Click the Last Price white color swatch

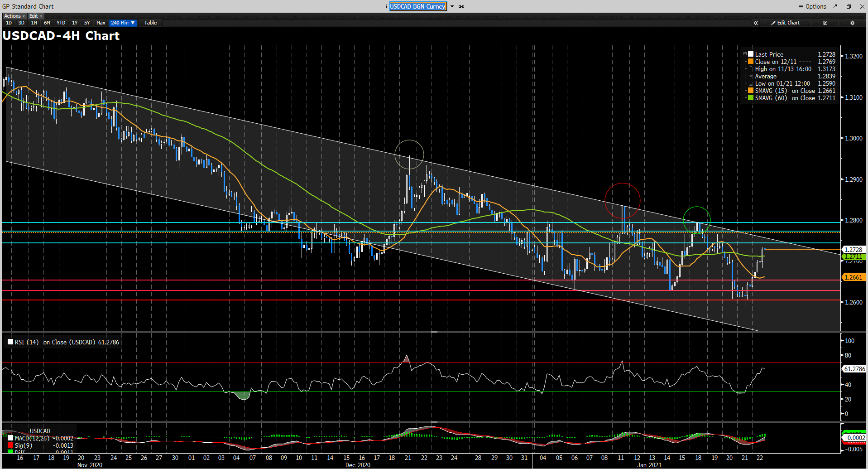(751, 54)
